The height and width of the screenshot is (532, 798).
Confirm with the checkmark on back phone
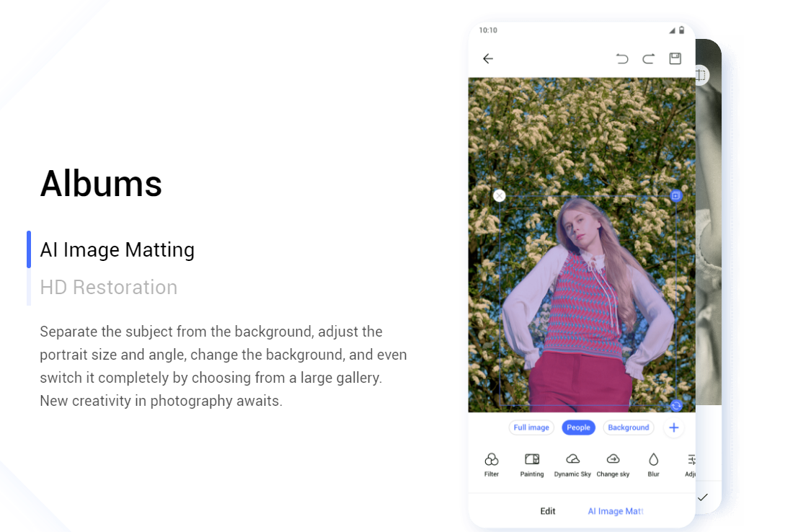pos(703,497)
